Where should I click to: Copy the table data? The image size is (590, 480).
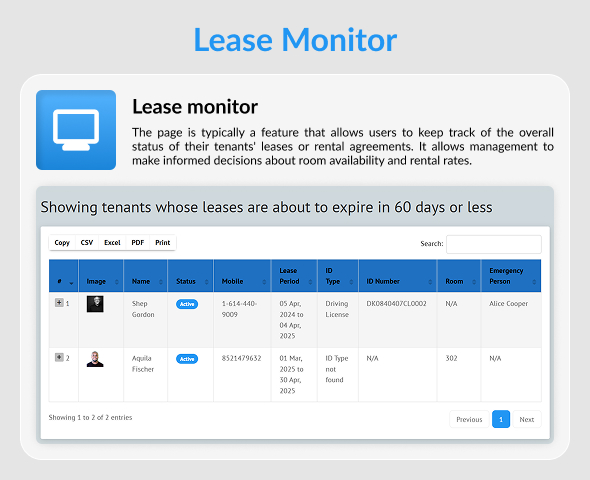(x=62, y=243)
